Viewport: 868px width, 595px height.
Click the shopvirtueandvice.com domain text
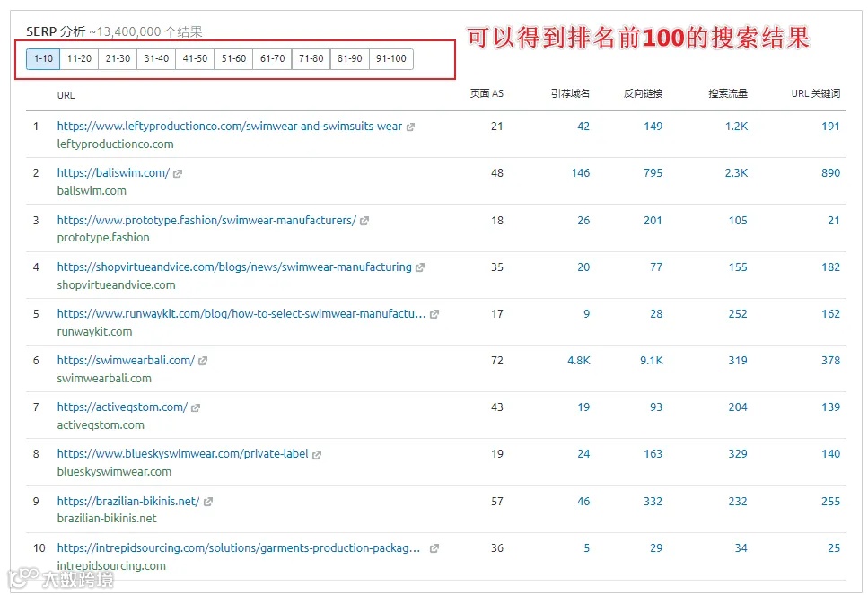pos(117,284)
